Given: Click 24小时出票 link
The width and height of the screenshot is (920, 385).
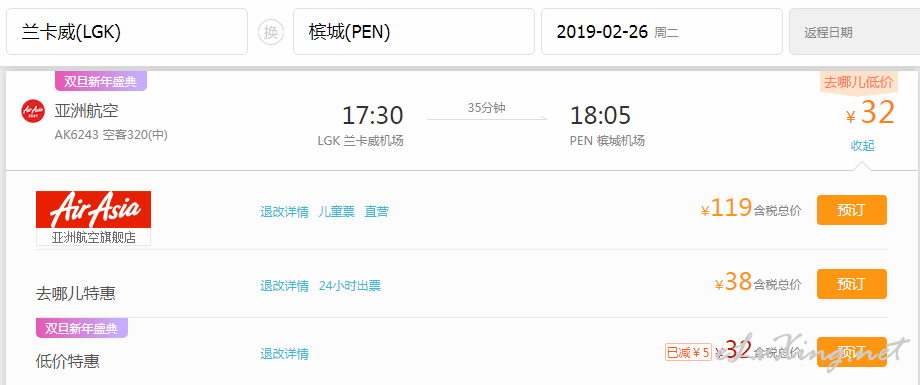Looking at the screenshot, I should coord(350,286).
